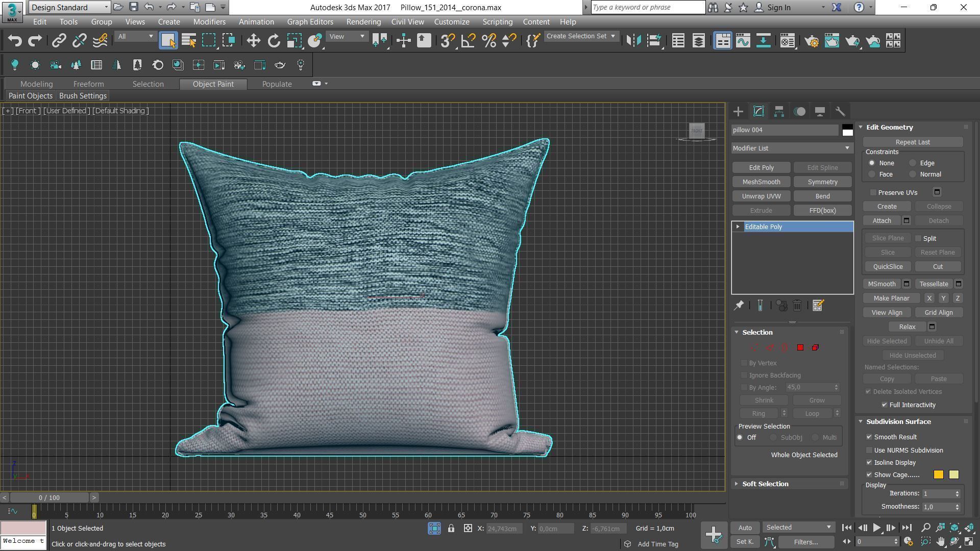Toggle Smooth Result checkbox

869,437
